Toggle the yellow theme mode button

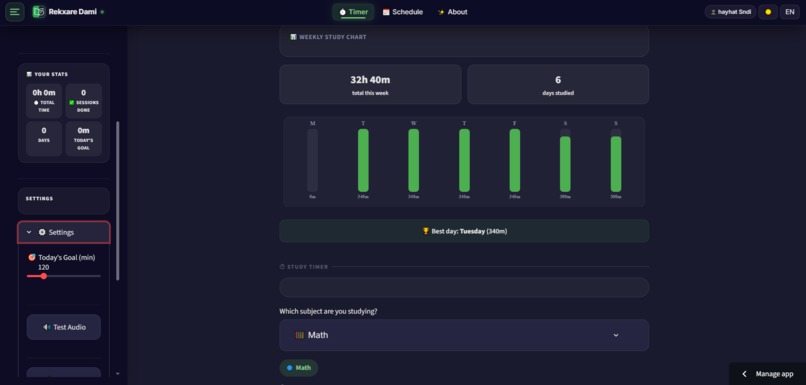(x=768, y=12)
